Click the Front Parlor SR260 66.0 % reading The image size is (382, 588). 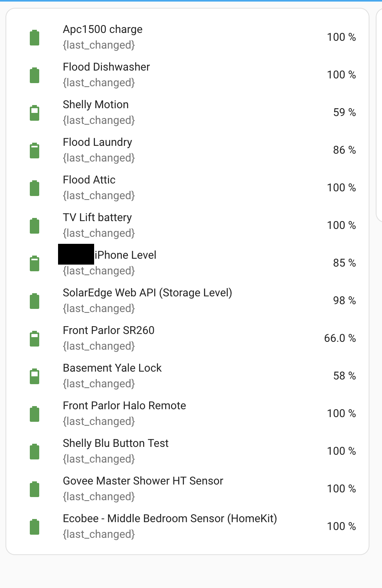pyautogui.click(x=340, y=338)
